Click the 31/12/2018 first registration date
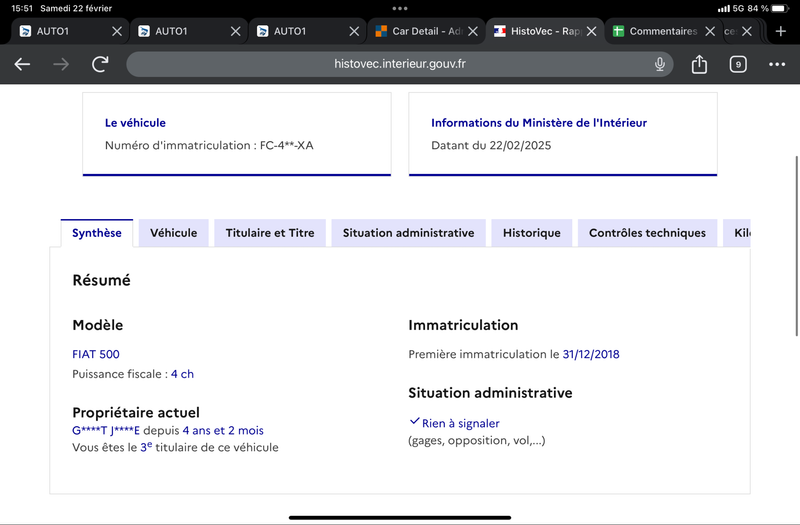The height and width of the screenshot is (525, 800). tap(591, 354)
